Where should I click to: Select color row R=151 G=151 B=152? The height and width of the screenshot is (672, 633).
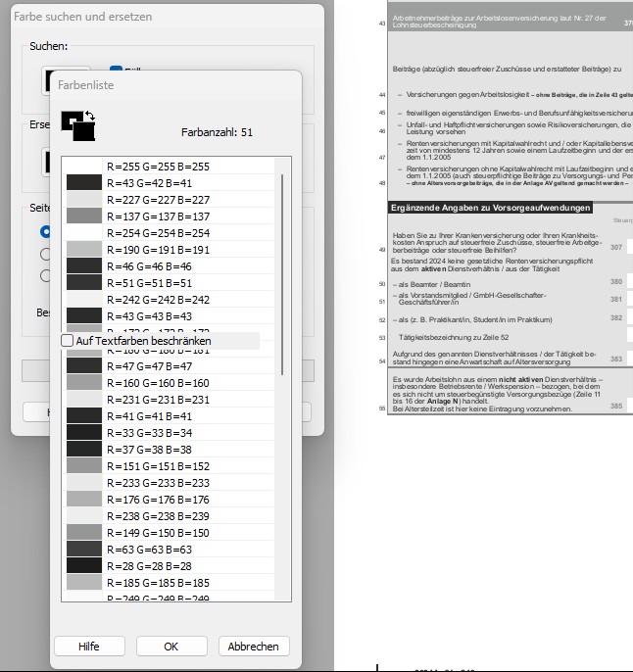pyautogui.click(x=169, y=466)
